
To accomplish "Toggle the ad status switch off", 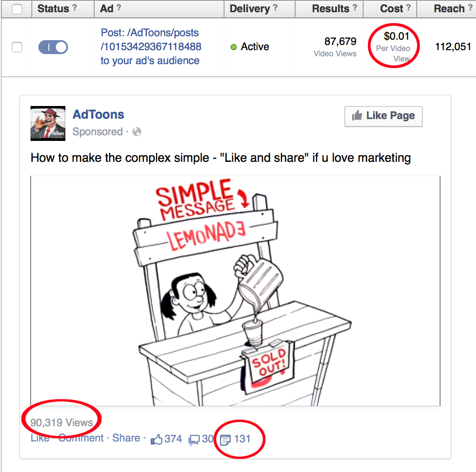I will [53, 47].
